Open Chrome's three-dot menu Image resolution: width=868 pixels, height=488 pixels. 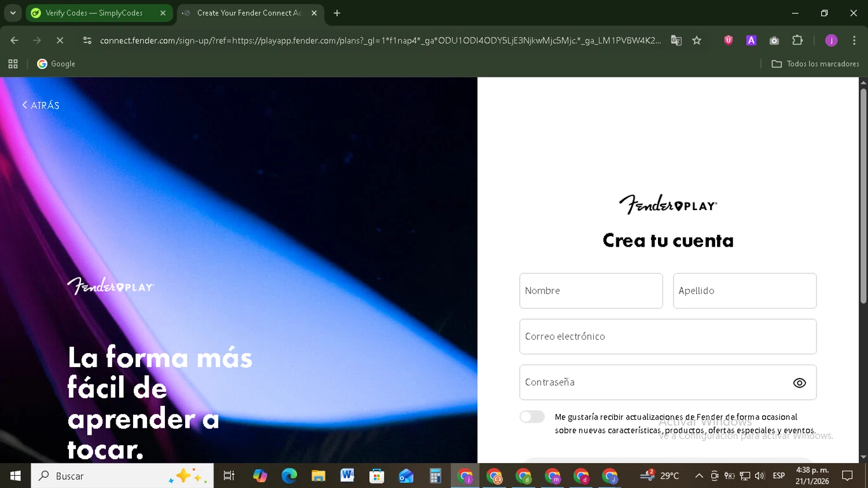pos(854,41)
